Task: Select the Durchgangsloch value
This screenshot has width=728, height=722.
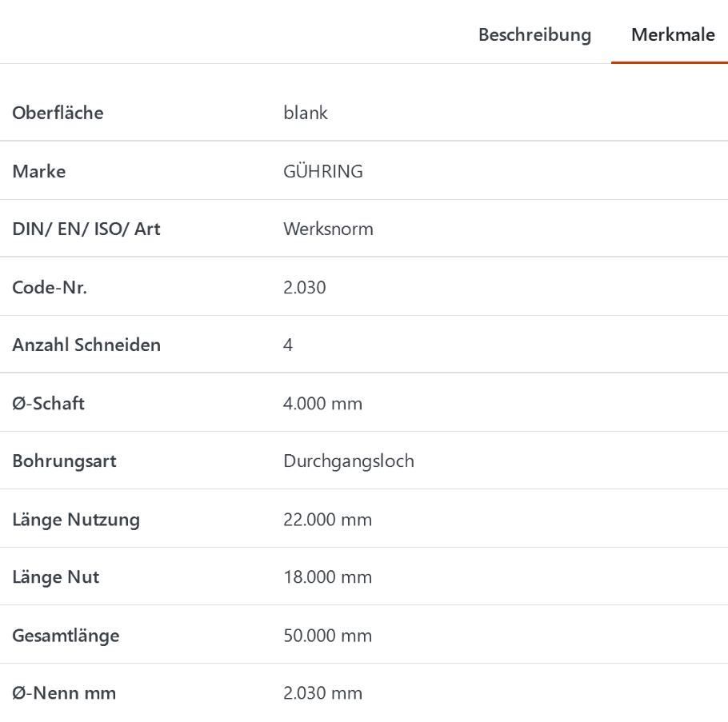Action: pyautogui.click(x=348, y=461)
